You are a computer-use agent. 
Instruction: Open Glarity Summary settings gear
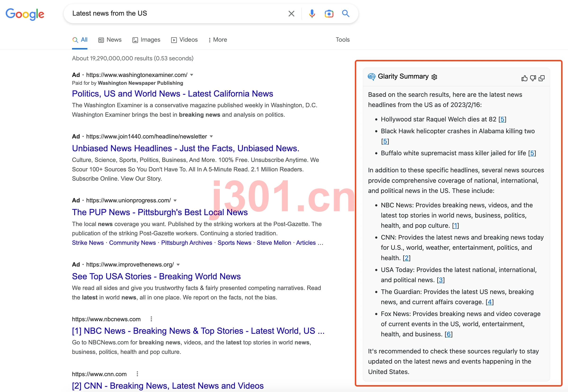(434, 77)
